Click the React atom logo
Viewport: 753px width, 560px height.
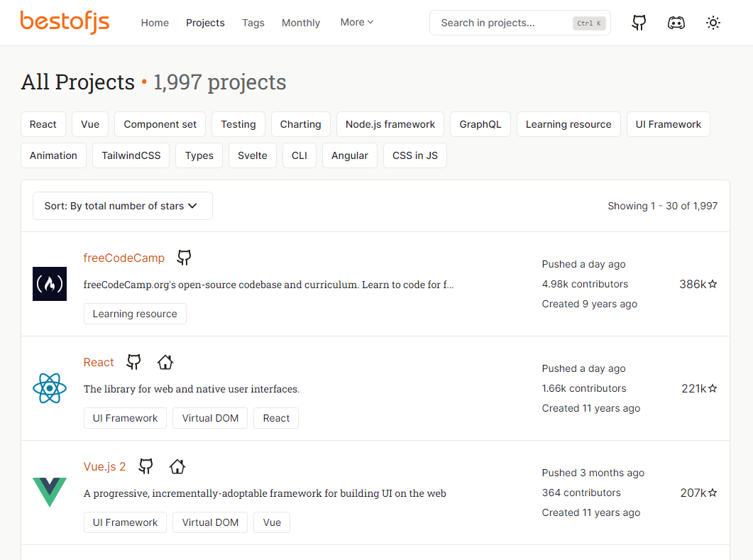[50, 388]
